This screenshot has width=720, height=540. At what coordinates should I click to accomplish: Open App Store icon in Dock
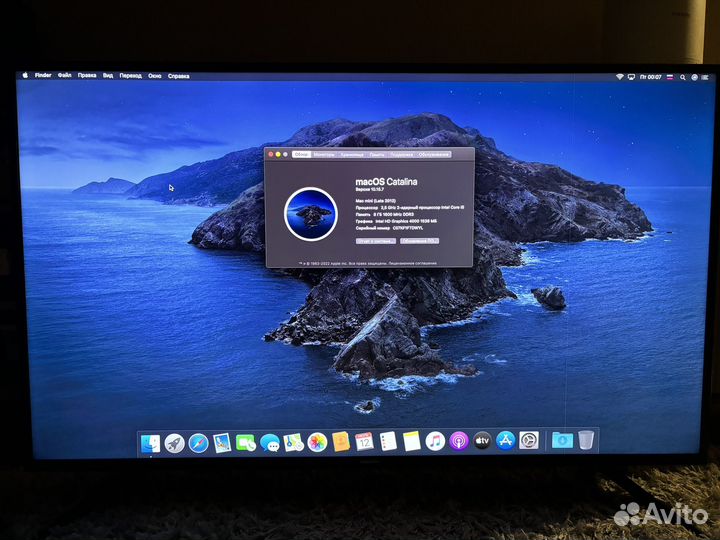[505, 441]
